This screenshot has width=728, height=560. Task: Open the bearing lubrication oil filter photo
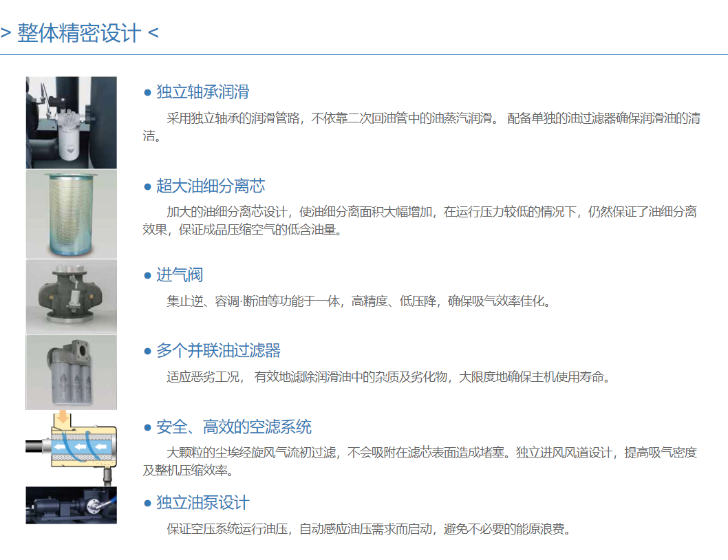[x=72, y=122]
